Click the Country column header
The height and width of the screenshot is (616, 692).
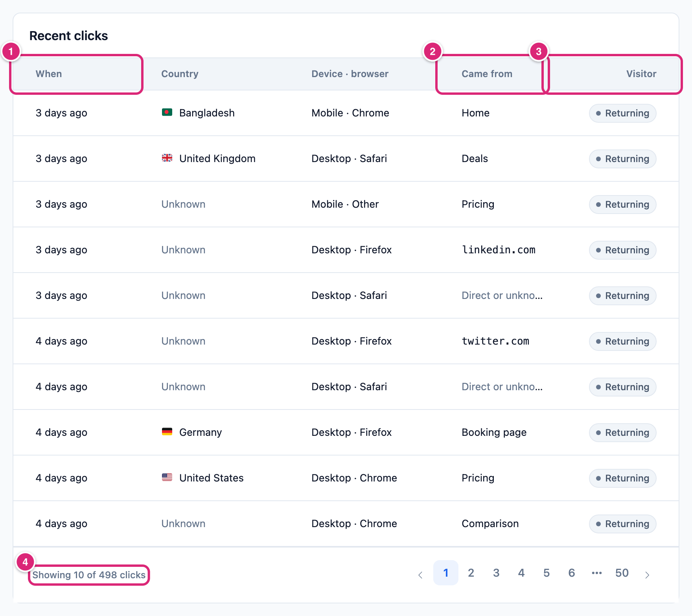(x=180, y=74)
